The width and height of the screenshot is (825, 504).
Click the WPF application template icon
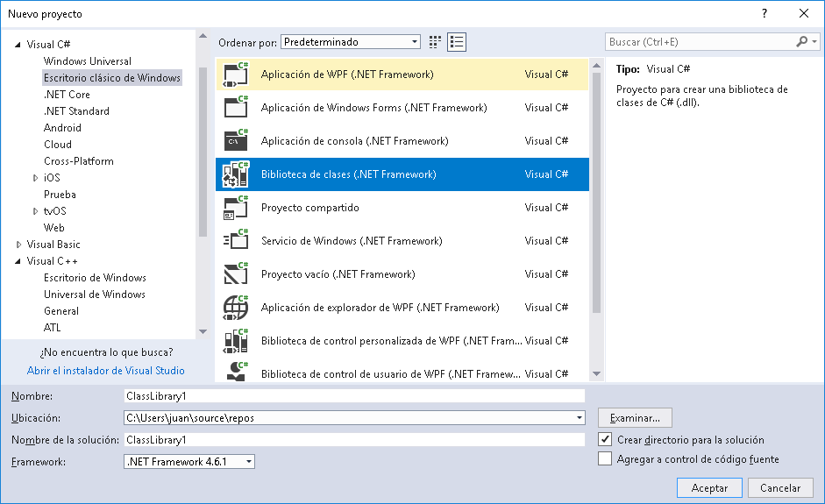tap(236, 75)
